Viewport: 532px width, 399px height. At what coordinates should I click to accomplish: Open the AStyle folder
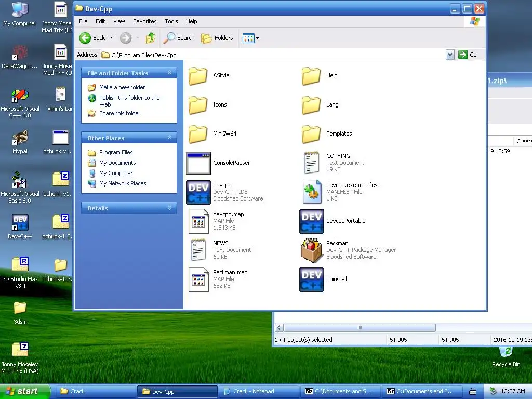click(x=198, y=76)
